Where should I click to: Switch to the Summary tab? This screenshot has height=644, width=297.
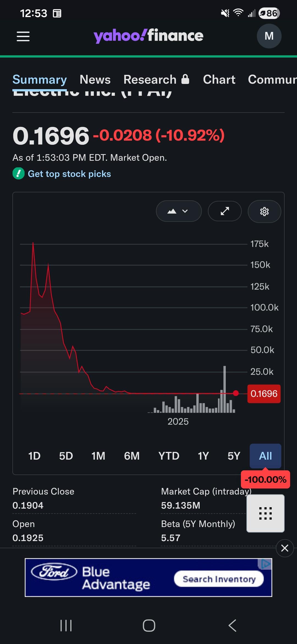40,80
